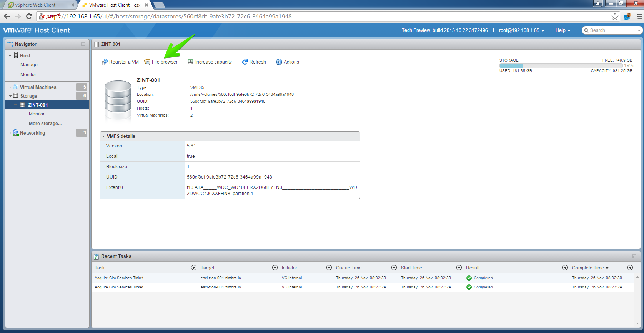Click the VMware Host Client logo

(37, 30)
